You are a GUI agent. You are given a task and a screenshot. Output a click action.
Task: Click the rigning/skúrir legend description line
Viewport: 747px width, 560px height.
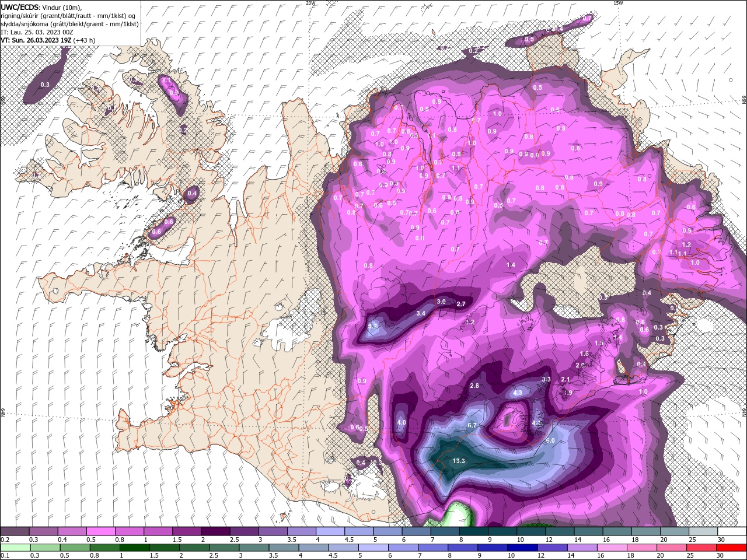coord(68,15)
